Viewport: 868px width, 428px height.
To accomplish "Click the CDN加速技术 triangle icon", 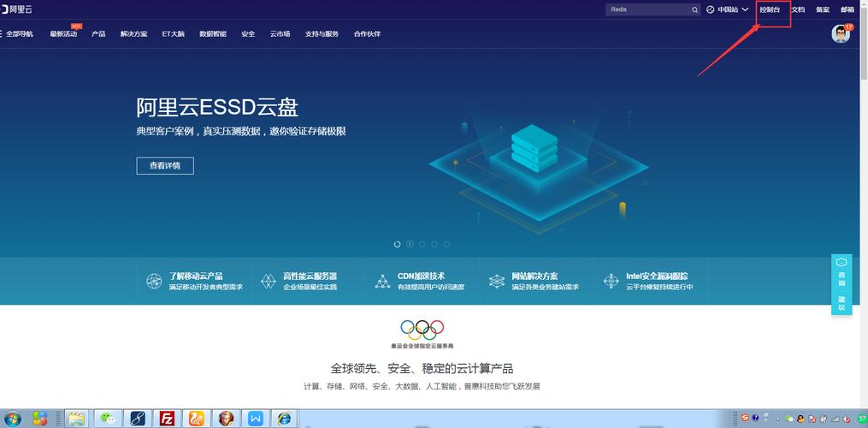I will pyautogui.click(x=382, y=281).
